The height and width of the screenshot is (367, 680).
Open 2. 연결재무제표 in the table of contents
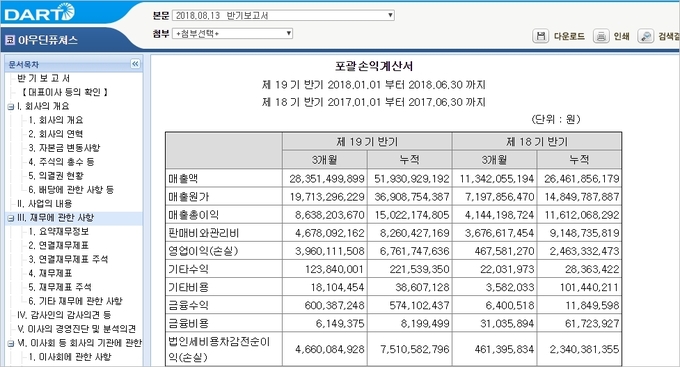[59, 246]
